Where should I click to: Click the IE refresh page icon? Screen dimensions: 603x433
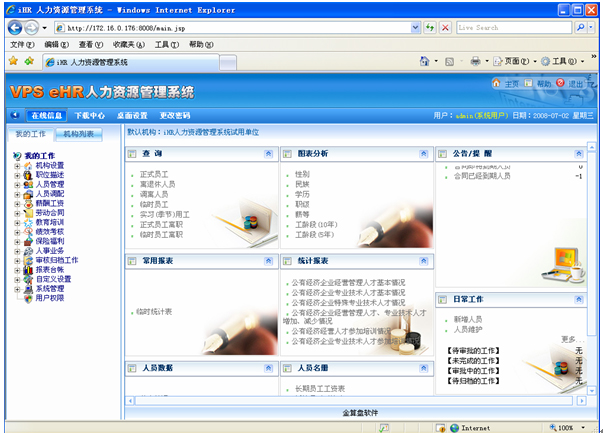[x=430, y=28]
